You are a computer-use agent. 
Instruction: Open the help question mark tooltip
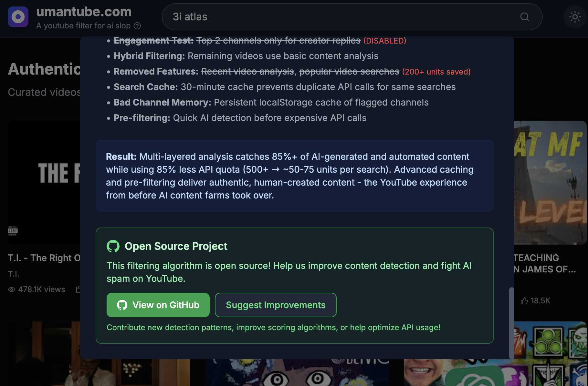(x=137, y=26)
